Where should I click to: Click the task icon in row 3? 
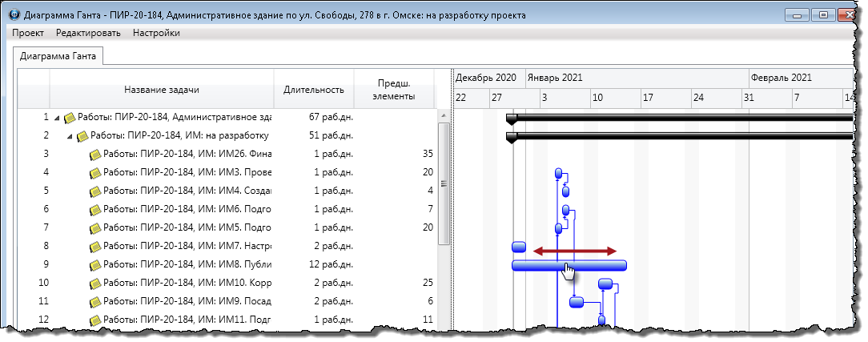coord(95,154)
